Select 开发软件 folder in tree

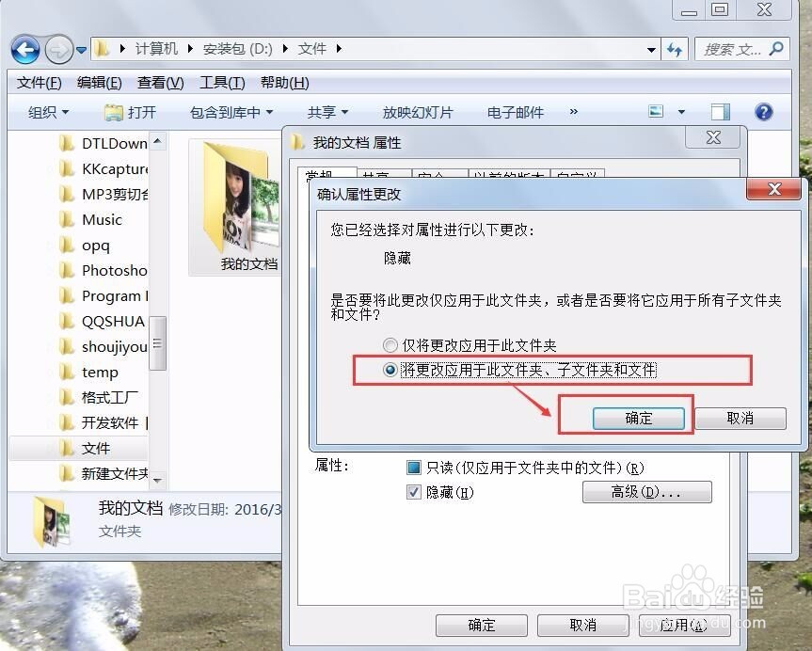point(104,422)
